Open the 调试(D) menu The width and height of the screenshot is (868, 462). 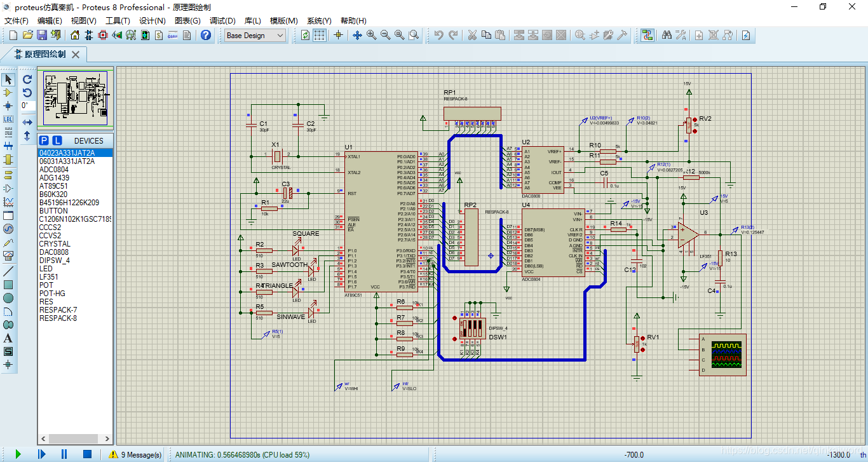(222, 21)
